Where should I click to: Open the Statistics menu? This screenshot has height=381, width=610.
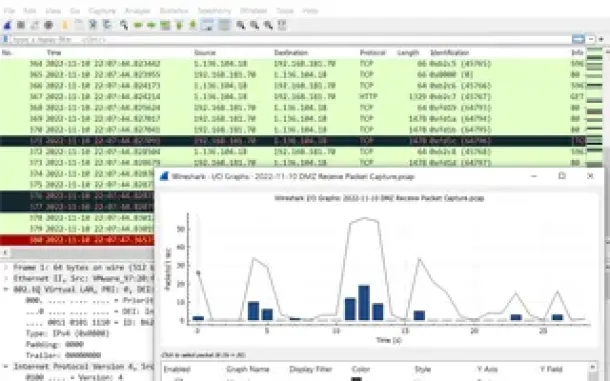(174, 11)
